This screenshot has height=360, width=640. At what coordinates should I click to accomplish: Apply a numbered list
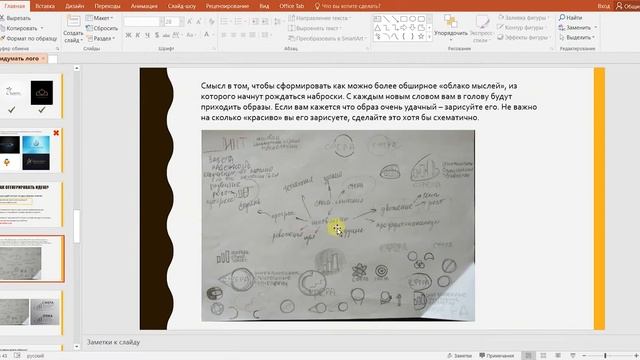click(x=238, y=21)
